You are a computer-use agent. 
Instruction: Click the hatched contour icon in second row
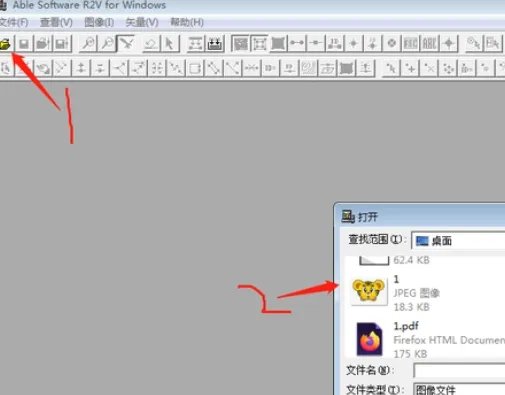coord(309,69)
